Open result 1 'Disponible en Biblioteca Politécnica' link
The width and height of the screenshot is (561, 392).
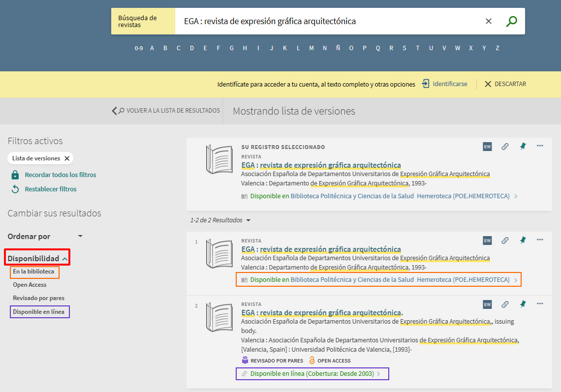pyautogui.click(x=380, y=280)
